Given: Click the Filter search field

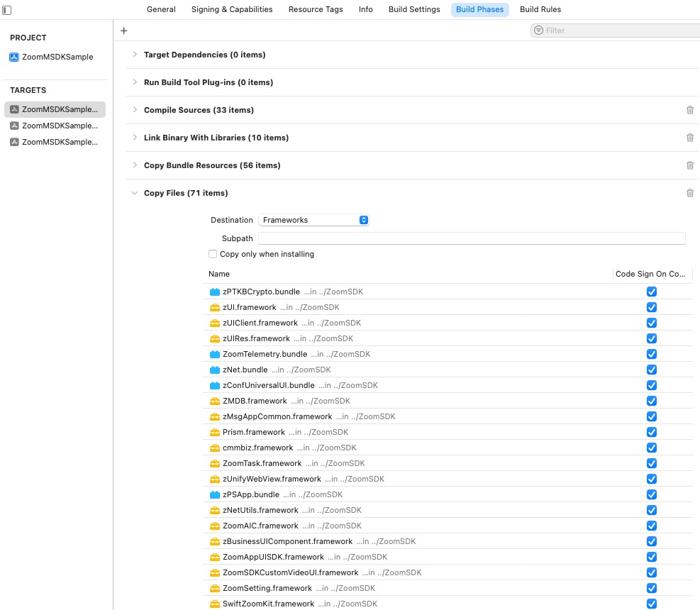Looking at the screenshot, I should tap(616, 30).
